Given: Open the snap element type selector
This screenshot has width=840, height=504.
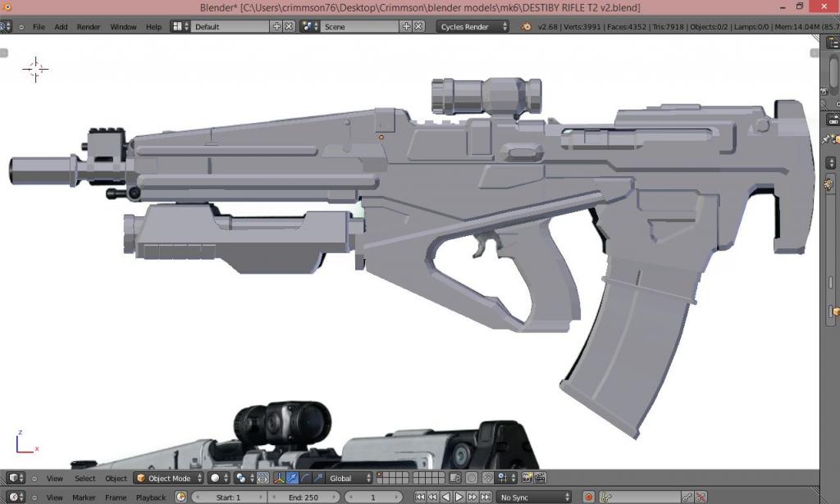Looking at the screenshot, I should tap(505, 478).
